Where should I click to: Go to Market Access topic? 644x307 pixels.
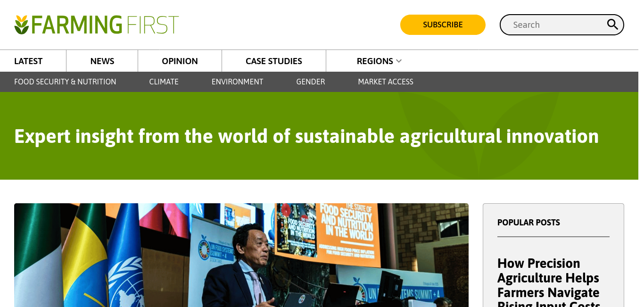tap(386, 82)
